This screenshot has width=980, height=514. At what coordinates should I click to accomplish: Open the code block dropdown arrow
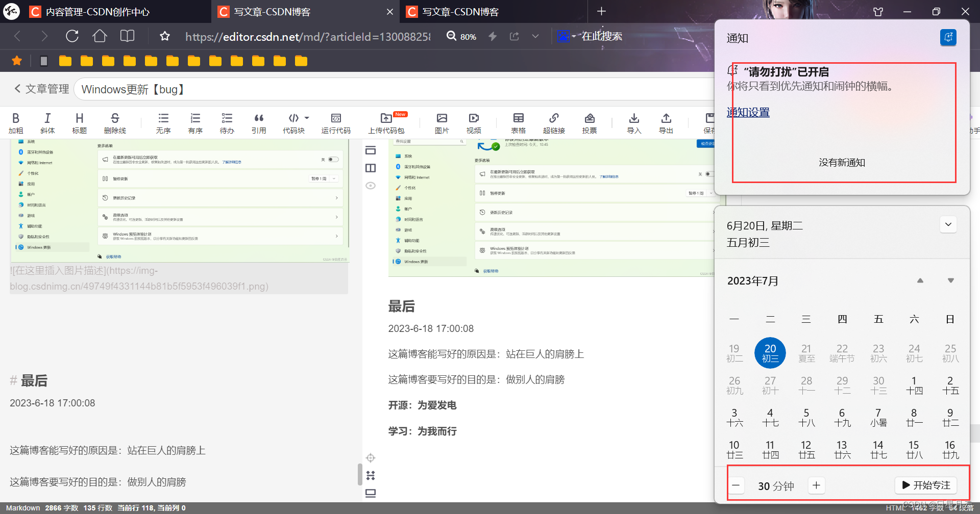click(x=307, y=118)
